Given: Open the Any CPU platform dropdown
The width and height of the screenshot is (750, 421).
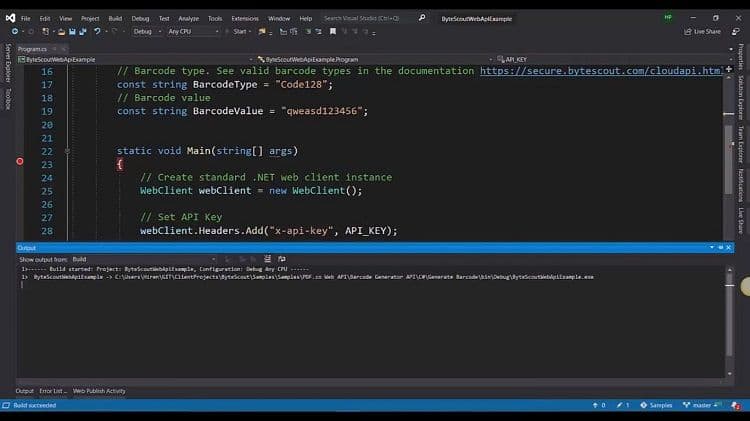Looking at the screenshot, I should (x=193, y=31).
